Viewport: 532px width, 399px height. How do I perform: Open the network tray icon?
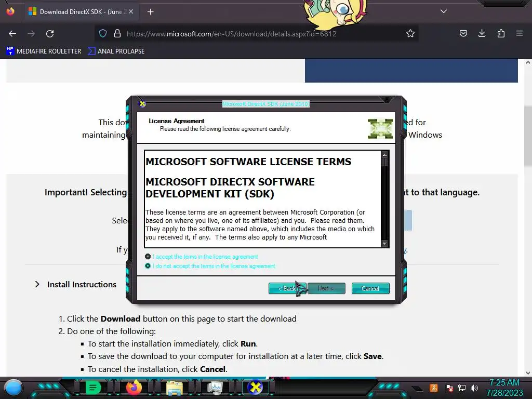(x=461, y=388)
